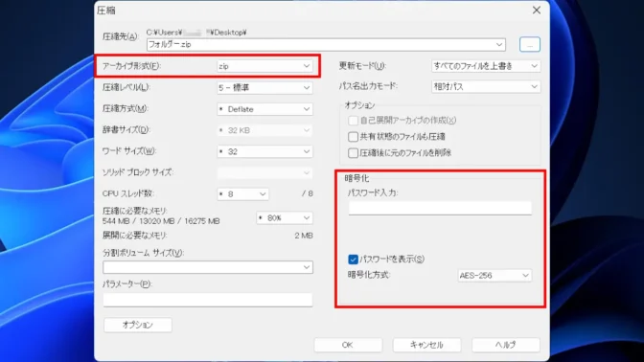
Task: Open the 圧縮方式 Deflate dropdown
Action: coord(264,109)
